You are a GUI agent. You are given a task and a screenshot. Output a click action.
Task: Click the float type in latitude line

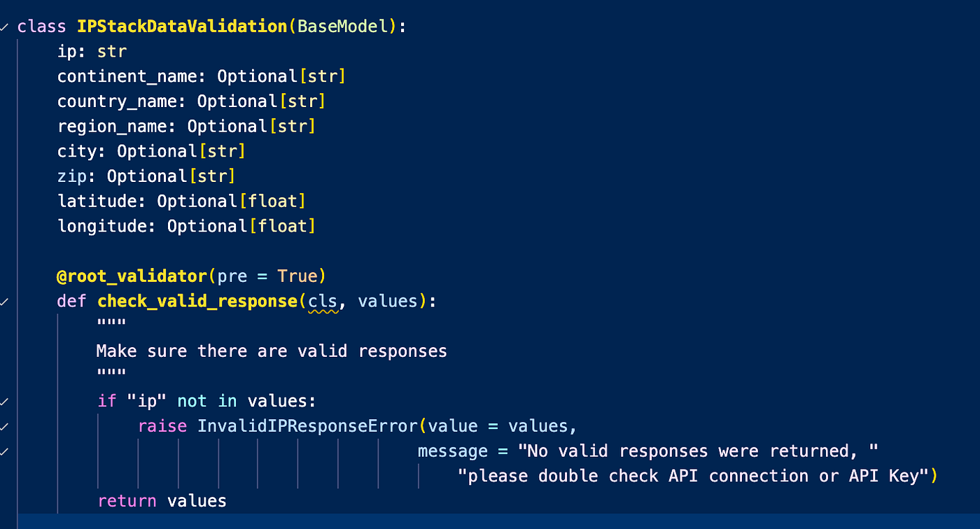(x=272, y=202)
